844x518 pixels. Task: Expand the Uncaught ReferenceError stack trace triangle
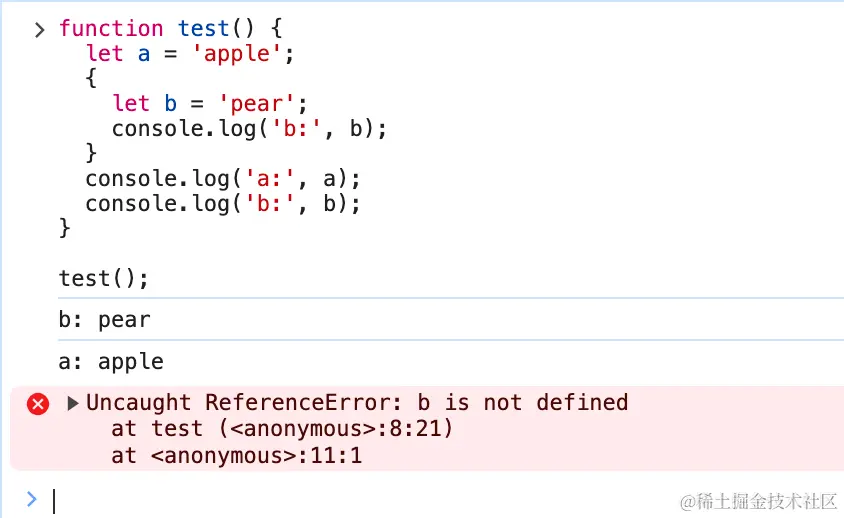(x=72, y=404)
